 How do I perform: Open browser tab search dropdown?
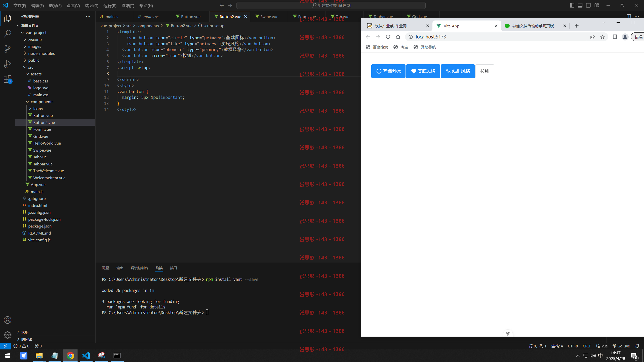[x=604, y=23]
